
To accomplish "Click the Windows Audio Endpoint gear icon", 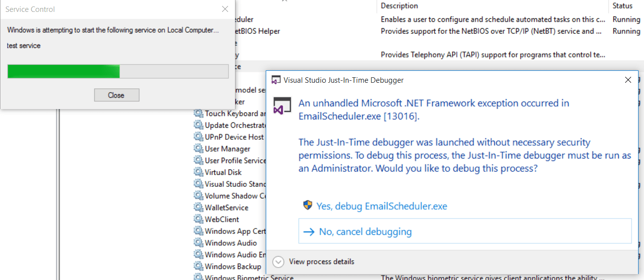I will (199, 255).
